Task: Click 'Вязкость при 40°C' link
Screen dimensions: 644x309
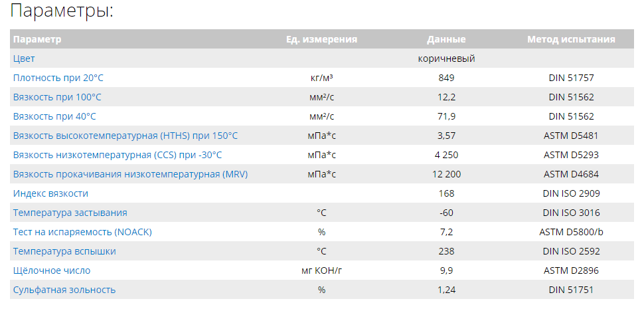Action: coord(54,116)
